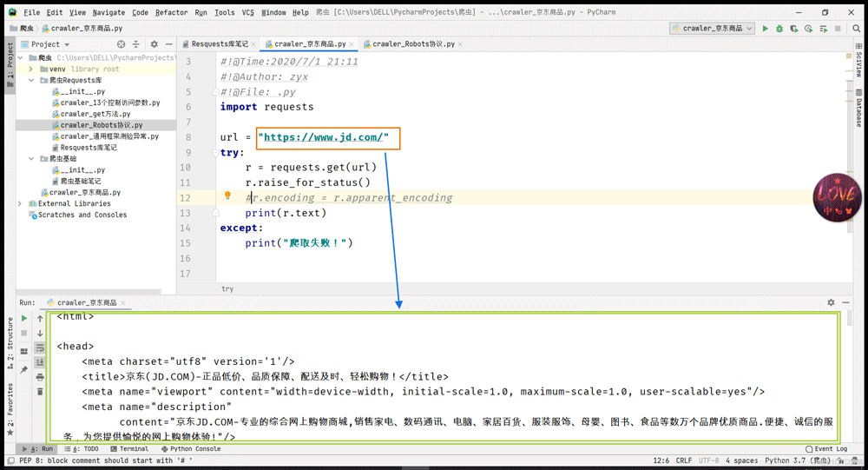The image size is (868, 470).
Task: Open the Python Console tool window
Action: point(191,449)
